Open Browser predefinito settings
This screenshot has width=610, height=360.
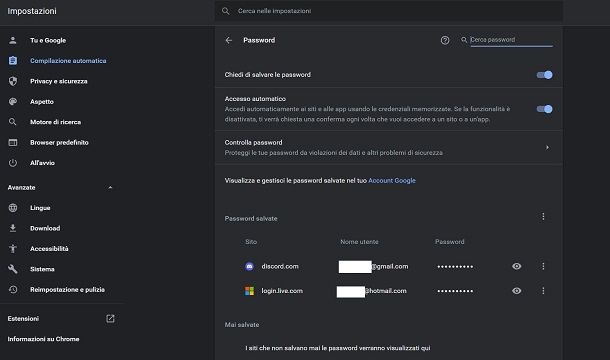pos(59,142)
